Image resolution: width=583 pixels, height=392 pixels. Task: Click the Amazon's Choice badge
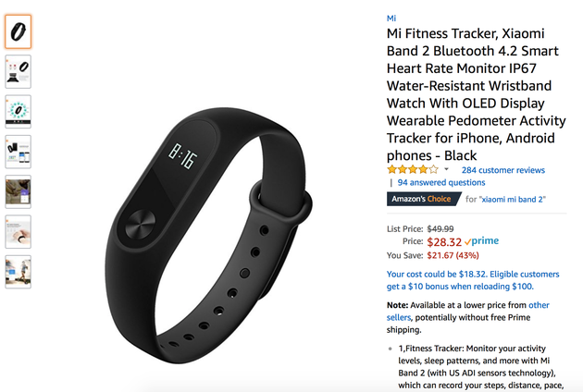[423, 199]
